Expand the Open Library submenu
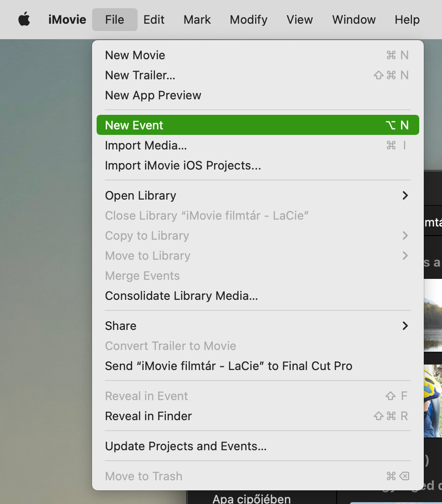The width and height of the screenshot is (442, 504). coord(258,195)
